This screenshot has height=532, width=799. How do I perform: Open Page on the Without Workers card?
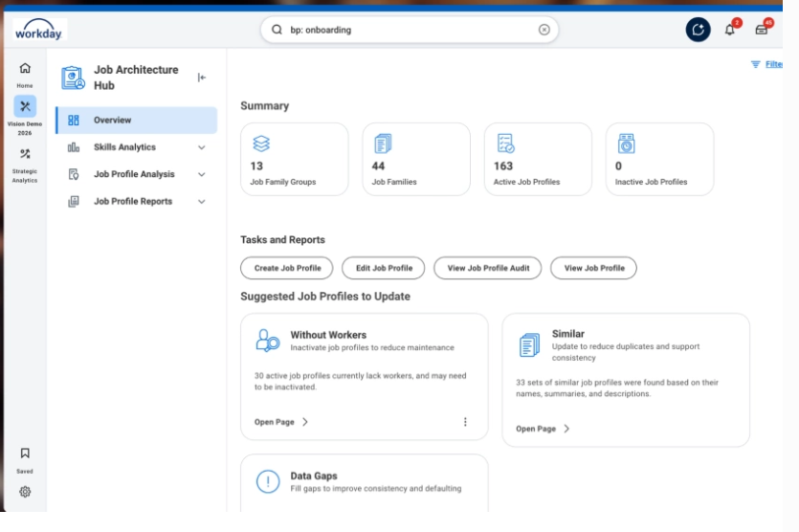tap(281, 422)
